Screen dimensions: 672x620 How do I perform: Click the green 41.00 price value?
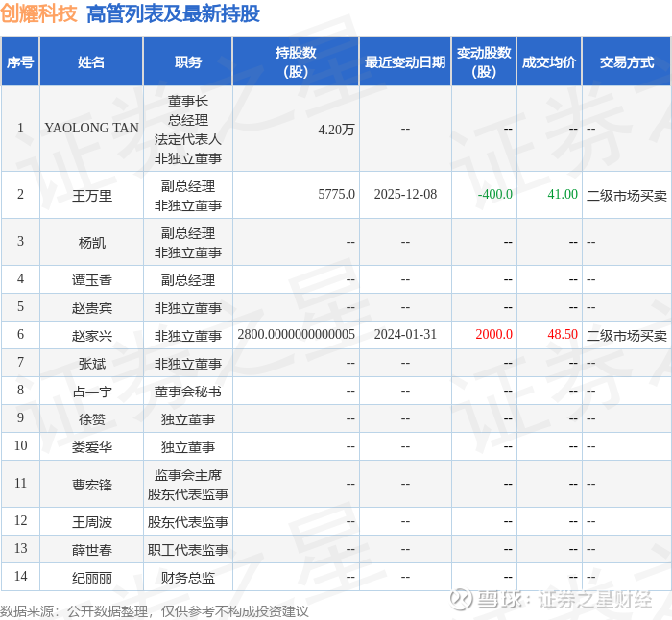(x=563, y=194)
